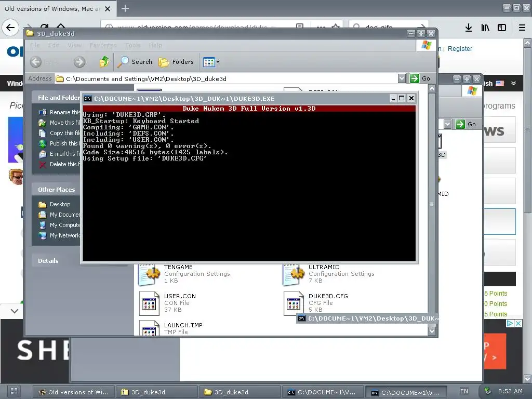Viewport: 532px width, 399px height.
Task: Toggle the browser sidebar icon
Action: [502, 28]
